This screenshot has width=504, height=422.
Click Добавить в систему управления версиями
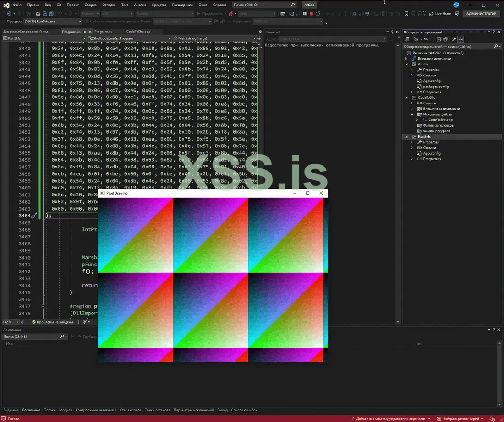pyautogui.click(x=392, y=418)
